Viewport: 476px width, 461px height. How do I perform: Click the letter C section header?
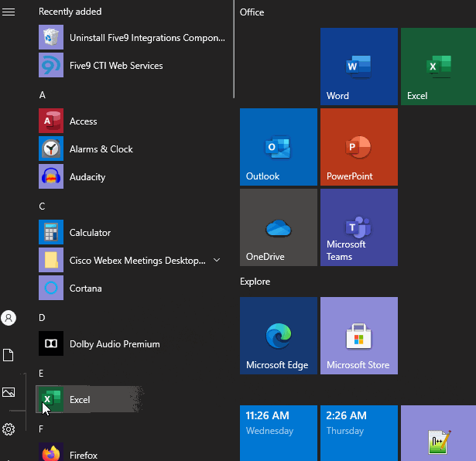42,207
